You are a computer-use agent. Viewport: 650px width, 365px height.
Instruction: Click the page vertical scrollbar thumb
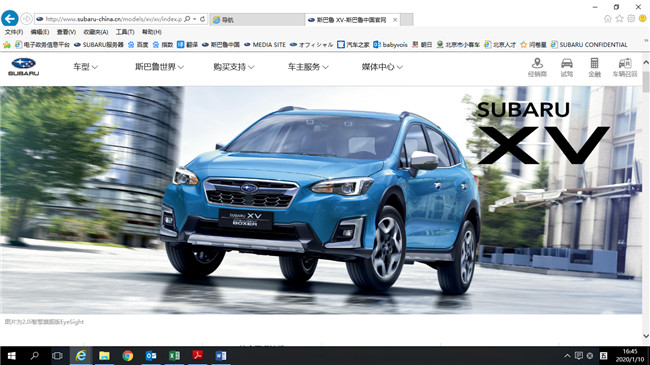point(646,81)
